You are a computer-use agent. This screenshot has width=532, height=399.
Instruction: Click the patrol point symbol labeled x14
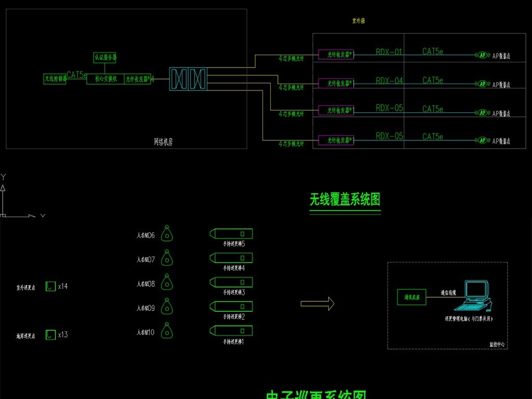tap(50, 286)
